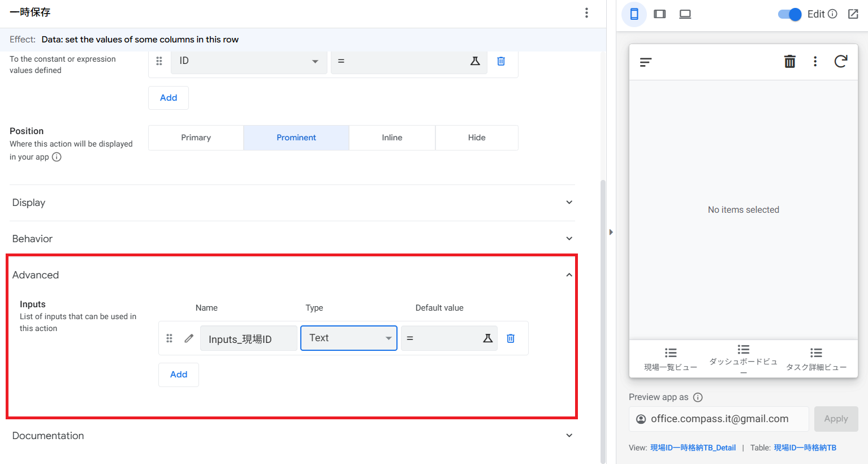This screenshot has width=868, height=464.
Task: Switch preview to desktop layout icon
Action: click(685, 14)
